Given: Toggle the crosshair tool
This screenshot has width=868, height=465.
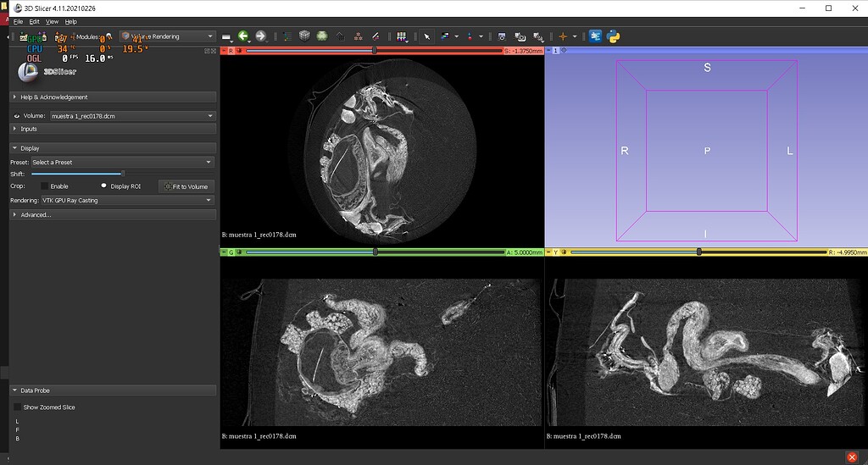Looking at the screenshot, I should (562, 36).
